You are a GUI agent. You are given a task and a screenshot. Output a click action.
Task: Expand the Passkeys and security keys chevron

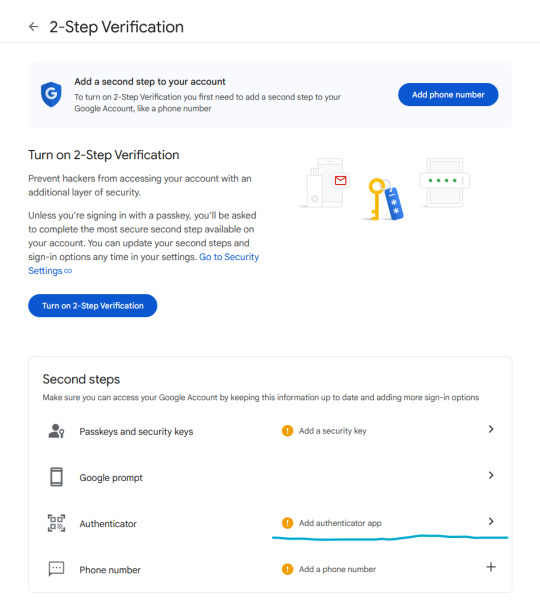coord(491,429)
